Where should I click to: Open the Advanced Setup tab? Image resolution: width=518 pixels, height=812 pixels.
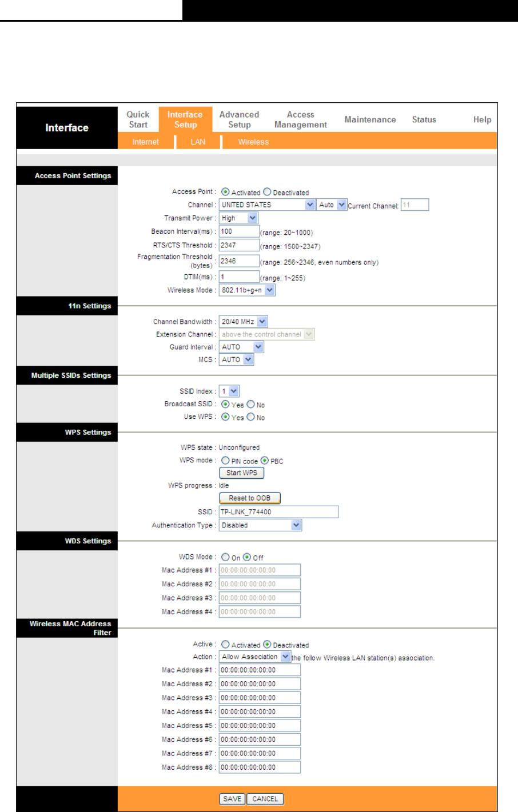coord(239,119)
